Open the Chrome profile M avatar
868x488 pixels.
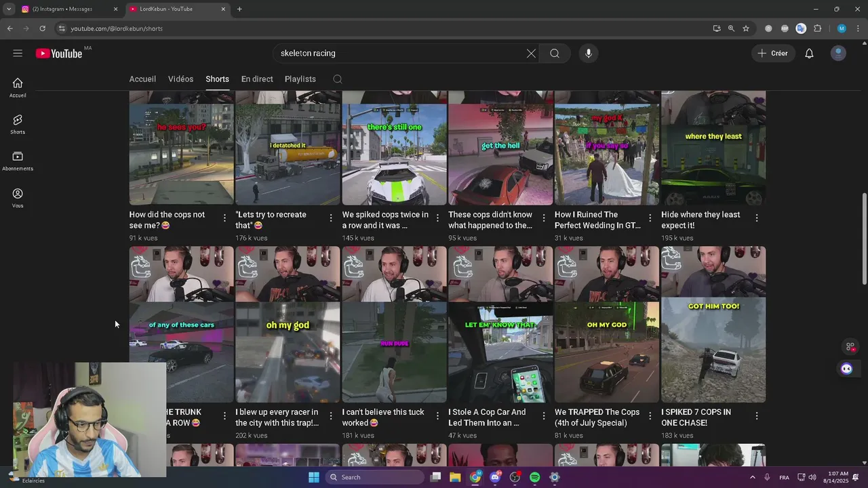(842, 28)
